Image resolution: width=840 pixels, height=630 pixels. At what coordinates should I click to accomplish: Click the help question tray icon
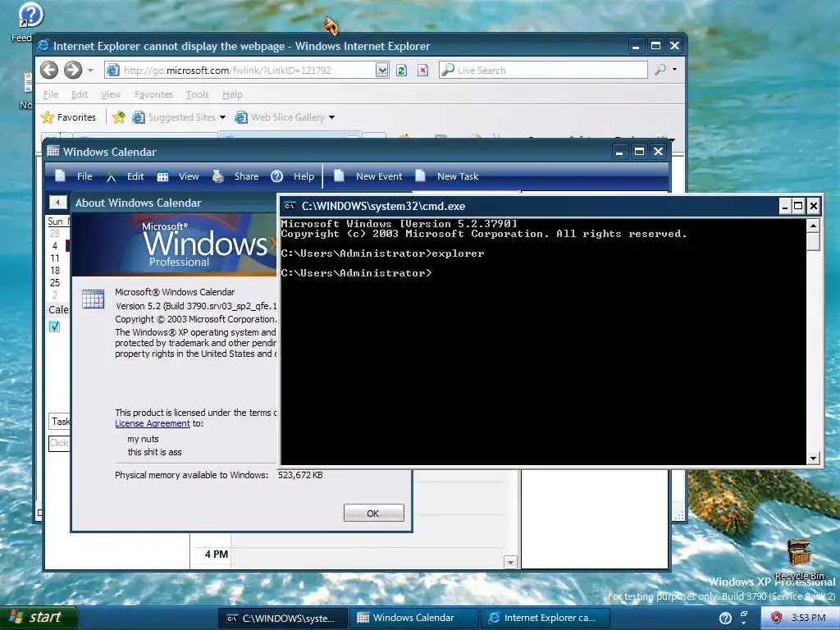[725, 619]
